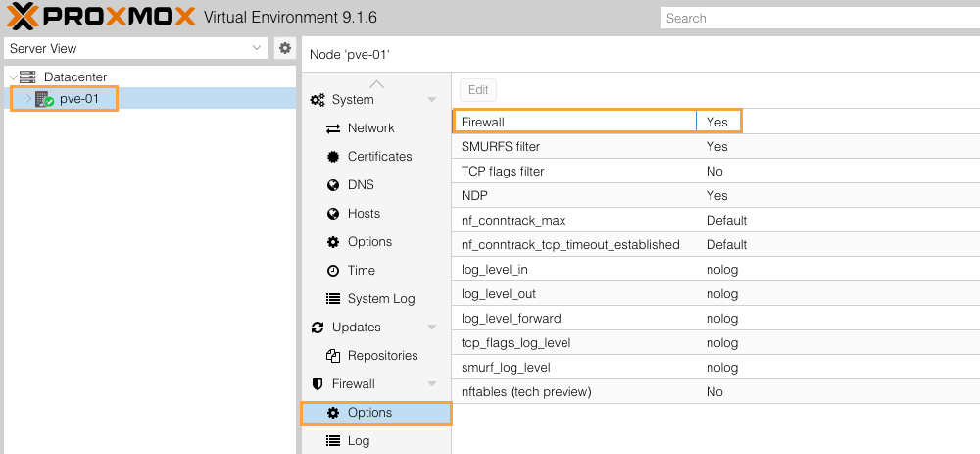Click the System Log list icon
Image resolution: width=980 pixels, height=454 pixels.
(x=333, y=299)
